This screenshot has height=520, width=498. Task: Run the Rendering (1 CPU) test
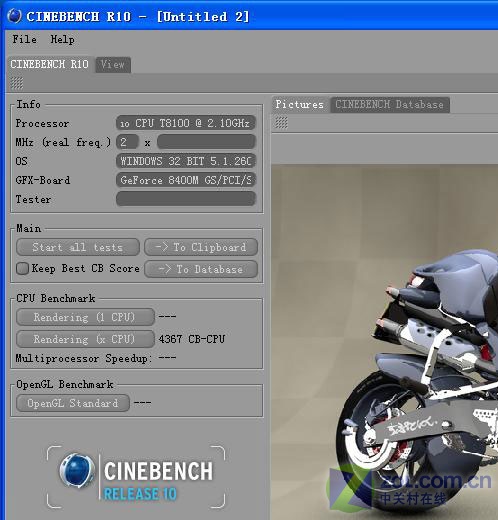(85, 317)
